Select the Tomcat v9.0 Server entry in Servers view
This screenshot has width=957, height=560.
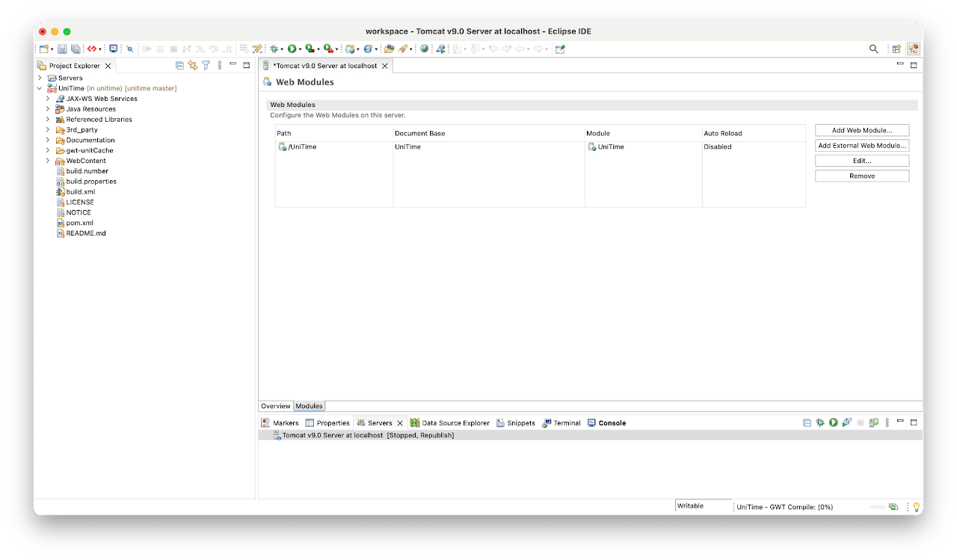pyautogui.click(x=590, y=435)
